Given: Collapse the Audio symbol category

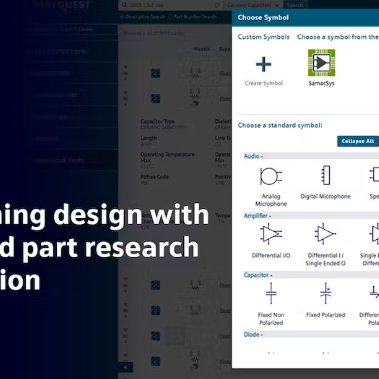Looking at the screenshot, I should 253,156.
